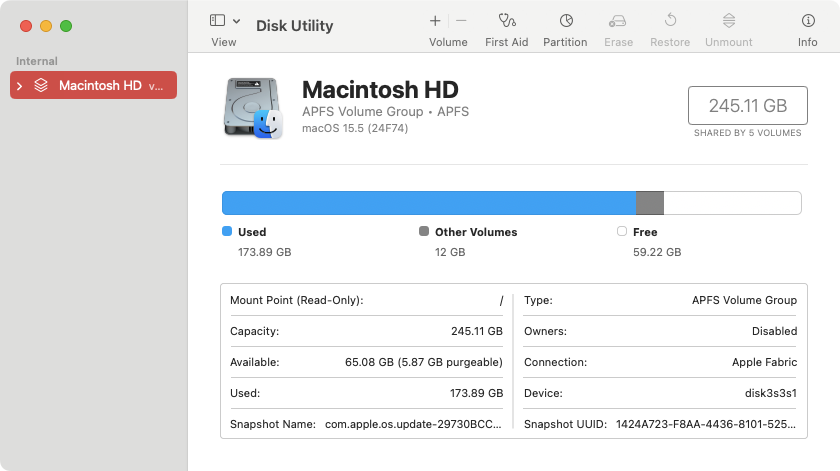This screenshot has width=840, height=471.
Task: Click the '65.08 GB (5.87 GB purgeable)' value
Action: [424, 362]
